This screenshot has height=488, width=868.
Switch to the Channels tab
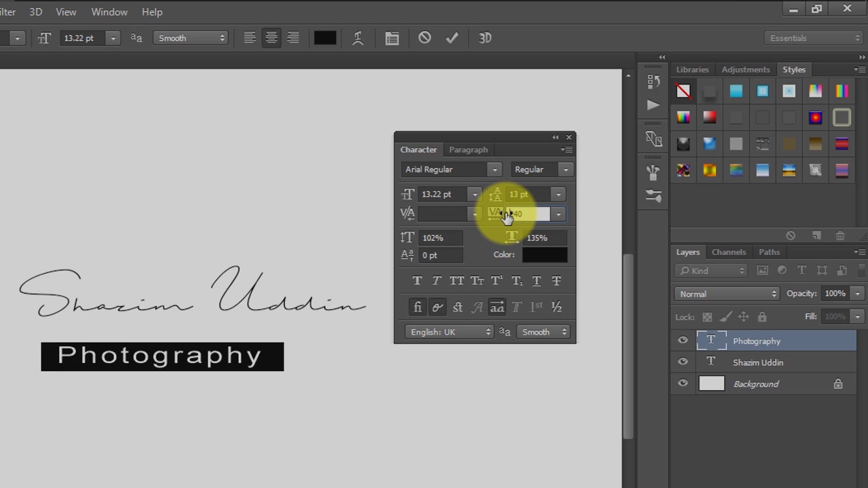pos(729,252)
